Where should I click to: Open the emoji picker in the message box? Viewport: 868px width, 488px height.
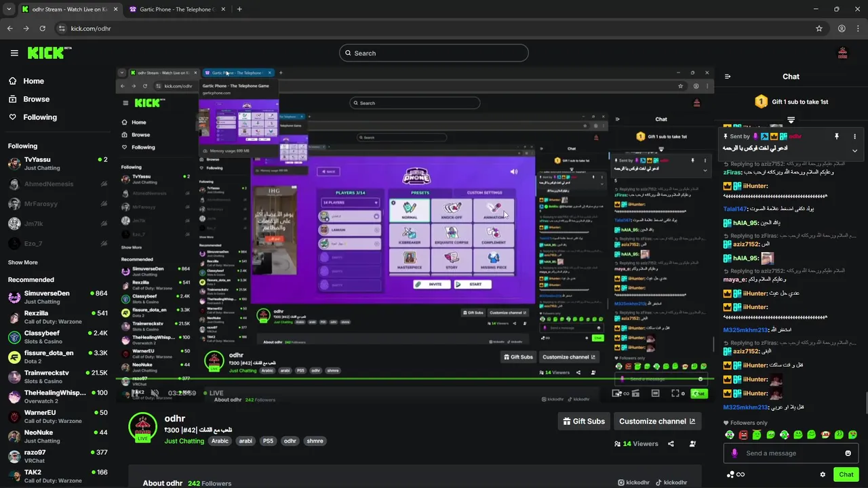click(x=848, y=453)
